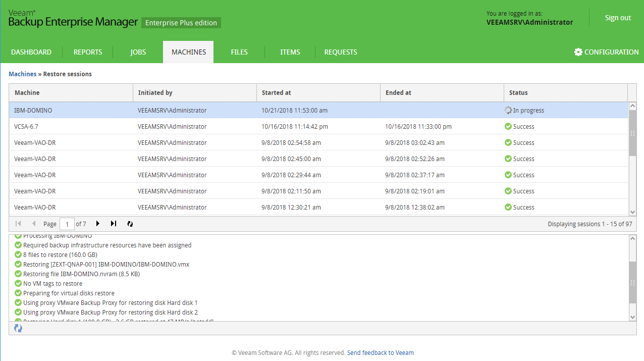Image resolution: width=644 pixels, height=361 pixels.
Task: Click log pane scrollbar up arrow
Action: pyautogui.click(x=633, y=238)
